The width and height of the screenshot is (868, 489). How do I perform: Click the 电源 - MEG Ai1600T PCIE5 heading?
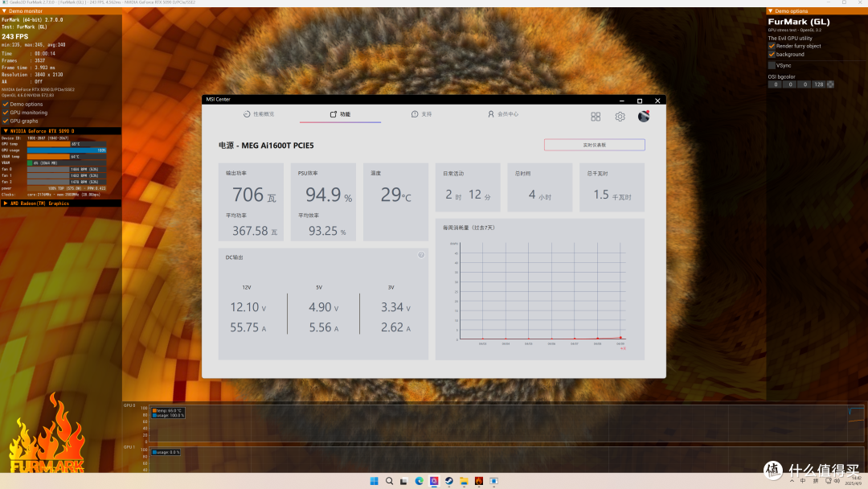coord(266,145)
